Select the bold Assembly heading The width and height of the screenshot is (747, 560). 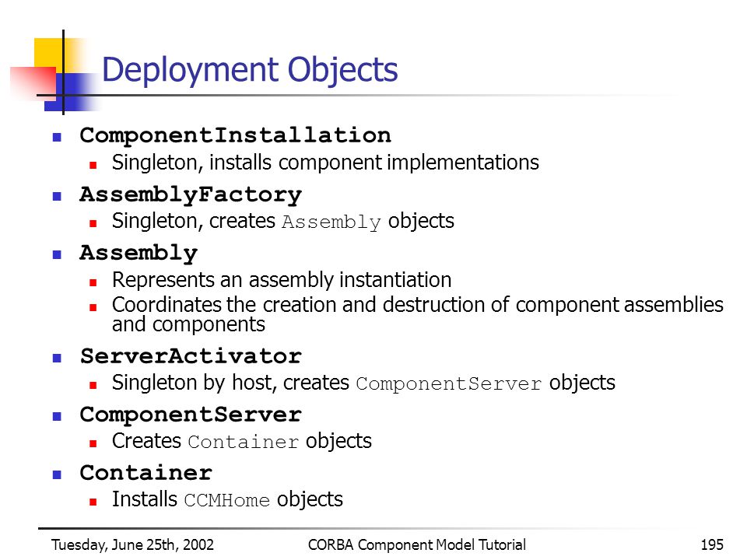coord(139,254)
